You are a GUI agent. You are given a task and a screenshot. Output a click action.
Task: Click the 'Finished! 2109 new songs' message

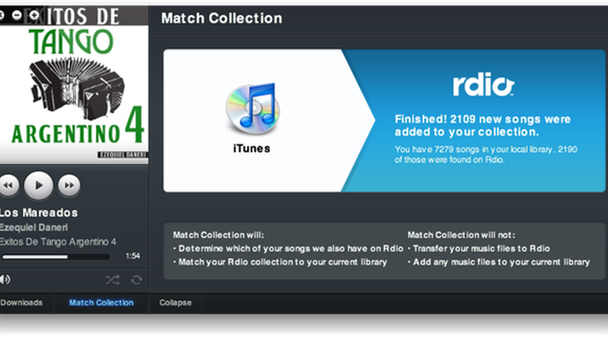coord(483,126)
